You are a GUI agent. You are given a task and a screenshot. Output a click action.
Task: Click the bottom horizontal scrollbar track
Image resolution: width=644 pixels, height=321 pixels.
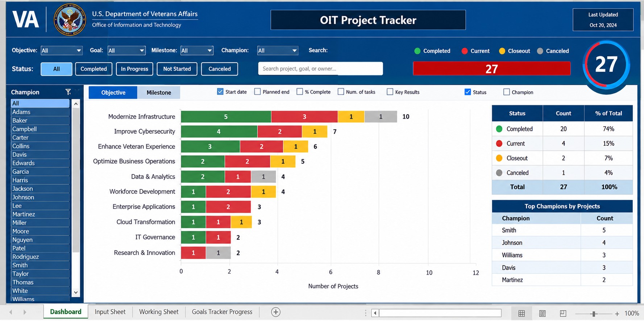click(440, 313)
